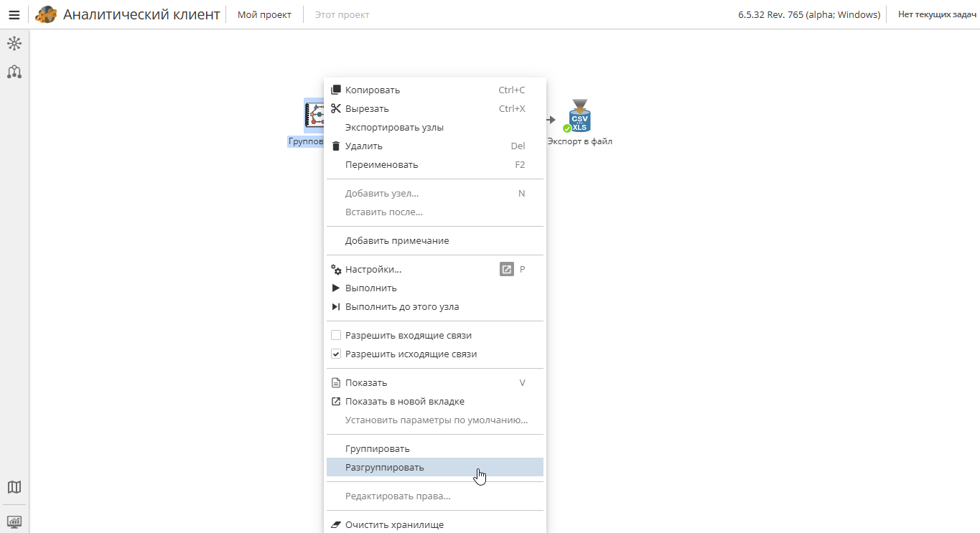Viewport: 980px width, 533px height.
Task: Uncheck Разрешить исходящие связи checkbox
Action: (335, 354)
